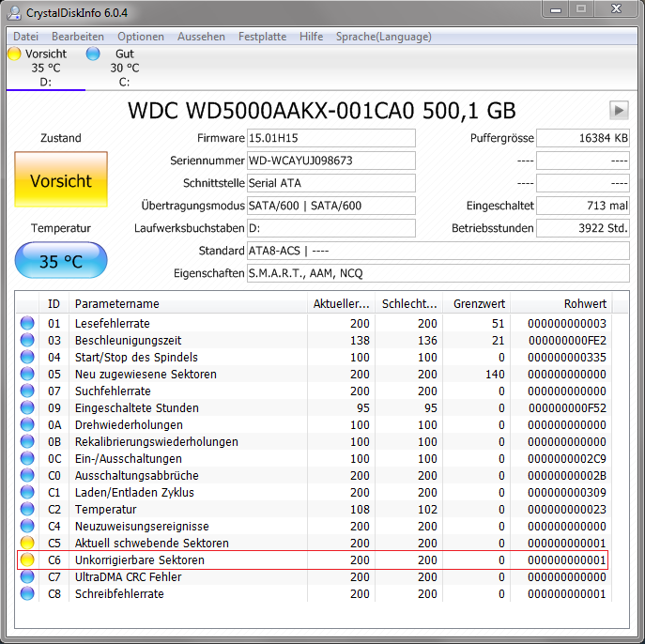Click status orb of Rekalibrierungswiederholungen row
This screenshot has width=645, height=644.
(x=27, y=441)
